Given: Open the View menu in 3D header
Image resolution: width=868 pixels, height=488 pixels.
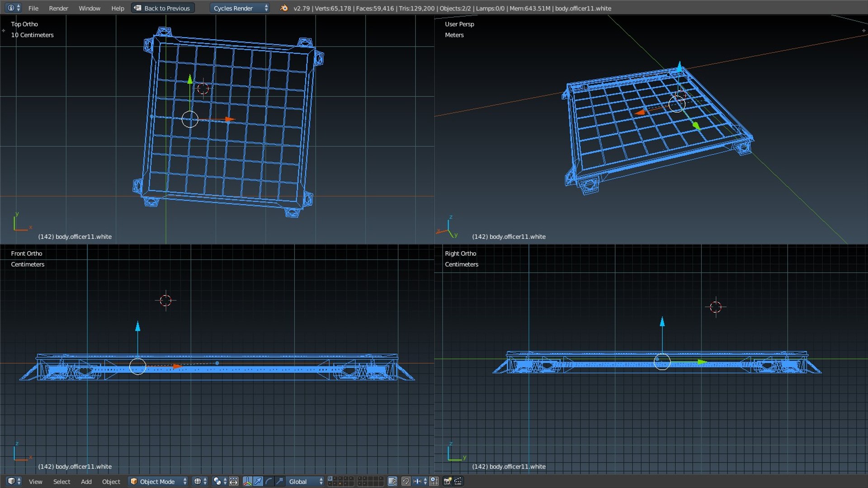Looking at the screenshot, I should point(35,482).
